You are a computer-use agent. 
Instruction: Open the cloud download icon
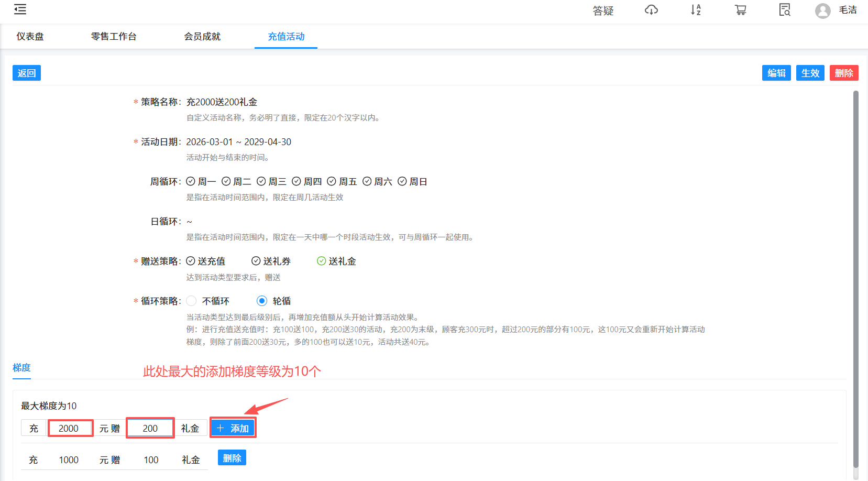651,10
